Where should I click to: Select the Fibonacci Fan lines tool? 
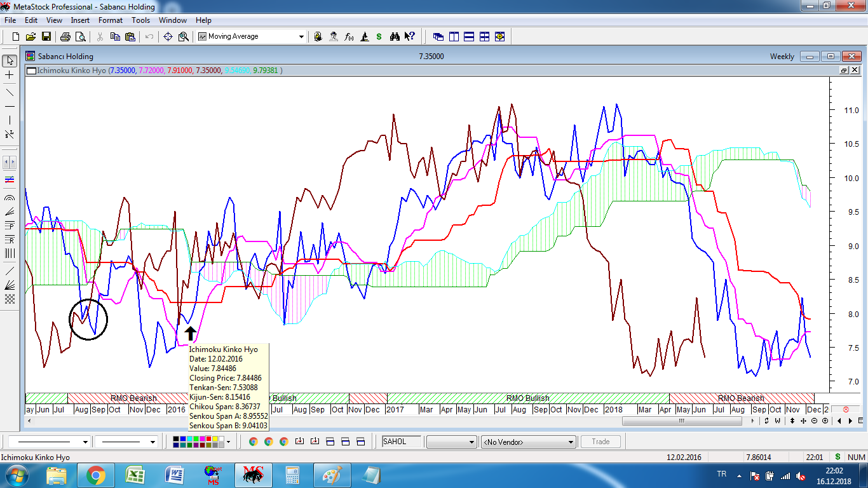[x=10, y=212]
